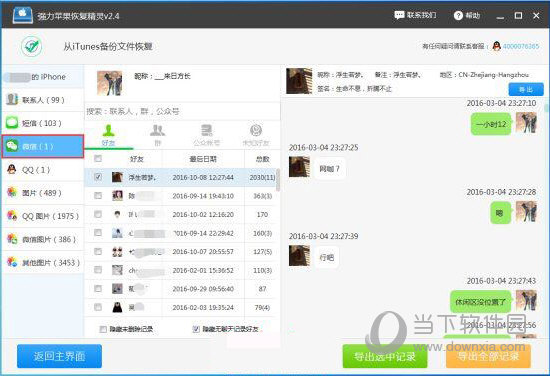Click the search field for 联系人, 群, 公众号
The width and height of the screenshot is (550, 376).
[182, 112]
